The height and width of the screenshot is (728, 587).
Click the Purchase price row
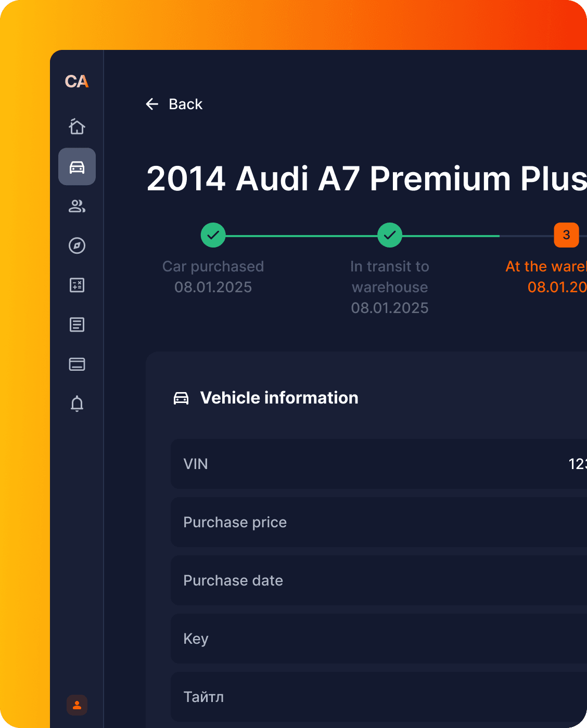pos(379,522)
